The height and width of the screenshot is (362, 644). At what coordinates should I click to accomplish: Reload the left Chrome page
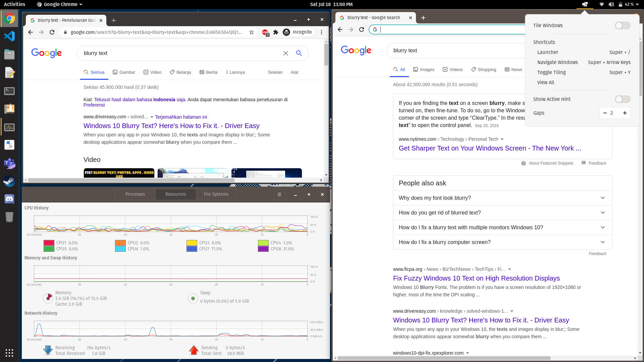[52, 32]
